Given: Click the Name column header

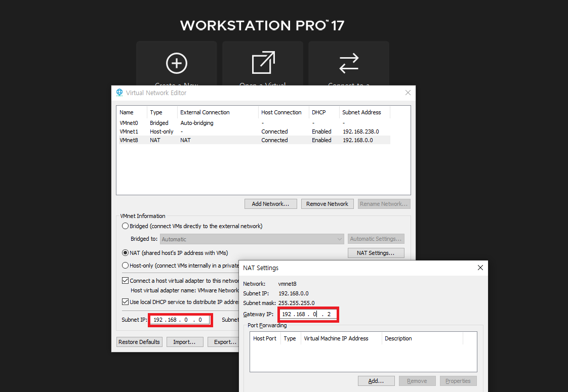Looking at the screenshot, I should pos(132,112).
